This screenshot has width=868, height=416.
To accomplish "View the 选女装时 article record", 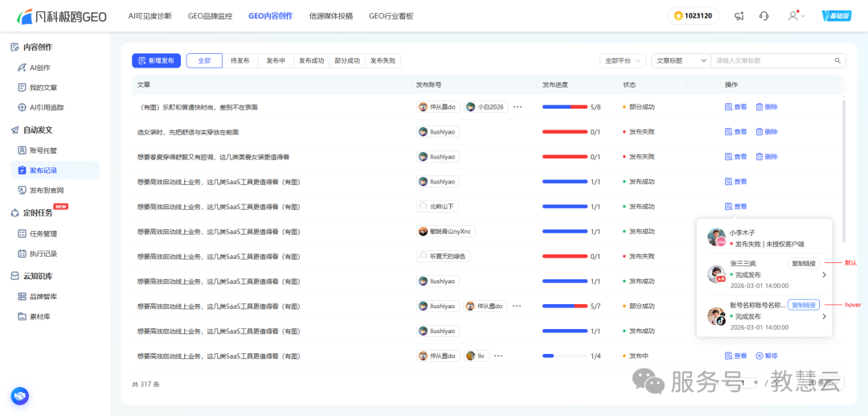I will [735, 132].
